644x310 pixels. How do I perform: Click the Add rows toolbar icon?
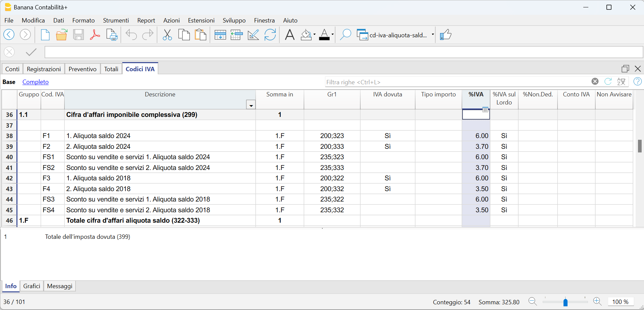tap(220, 35)
